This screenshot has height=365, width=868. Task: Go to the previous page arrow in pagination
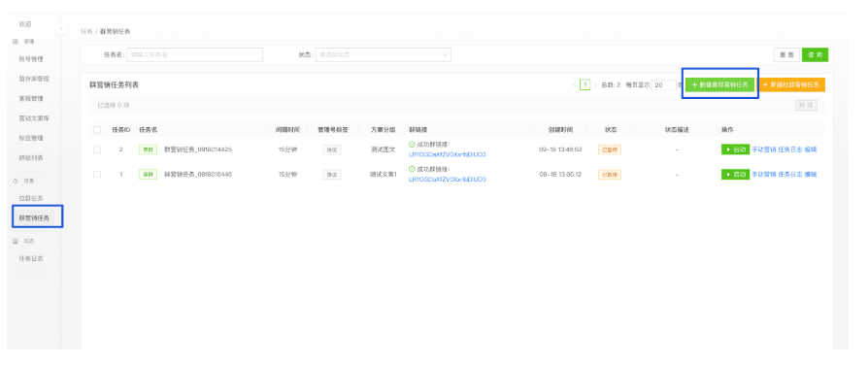point(574,85)
